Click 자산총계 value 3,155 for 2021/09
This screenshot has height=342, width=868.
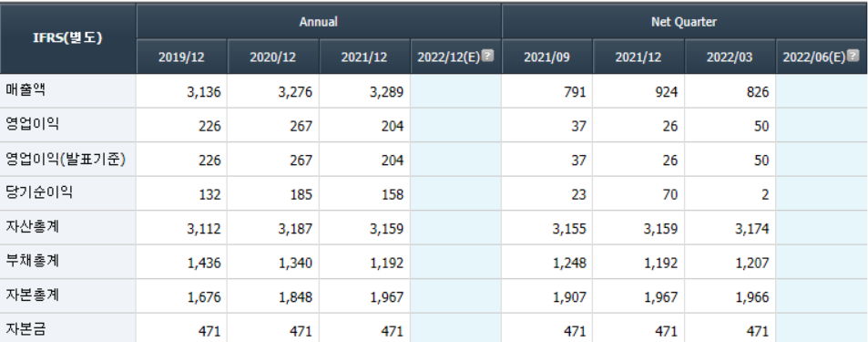coord(569,229)
